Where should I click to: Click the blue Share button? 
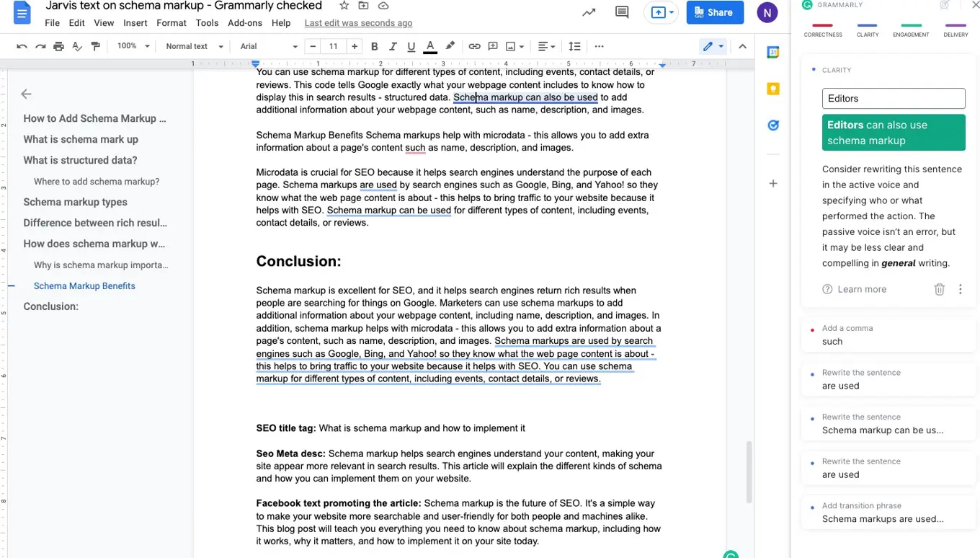(x=714, y=12)
